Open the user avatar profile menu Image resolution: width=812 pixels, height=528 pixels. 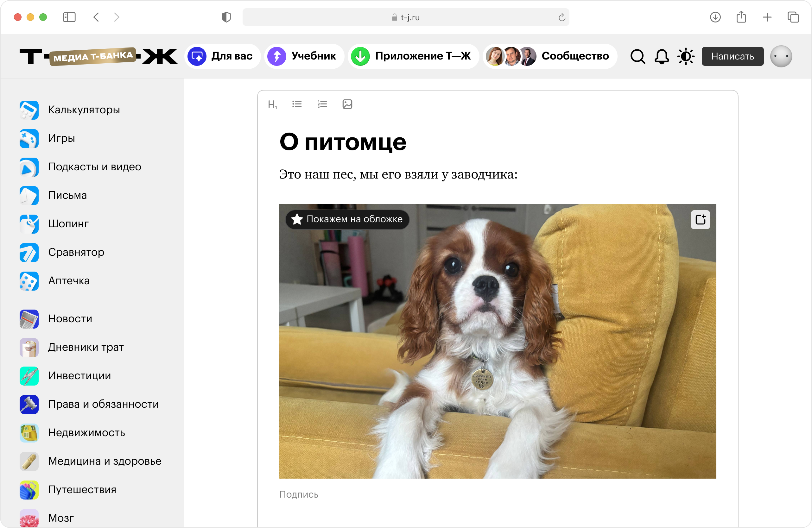781,56
